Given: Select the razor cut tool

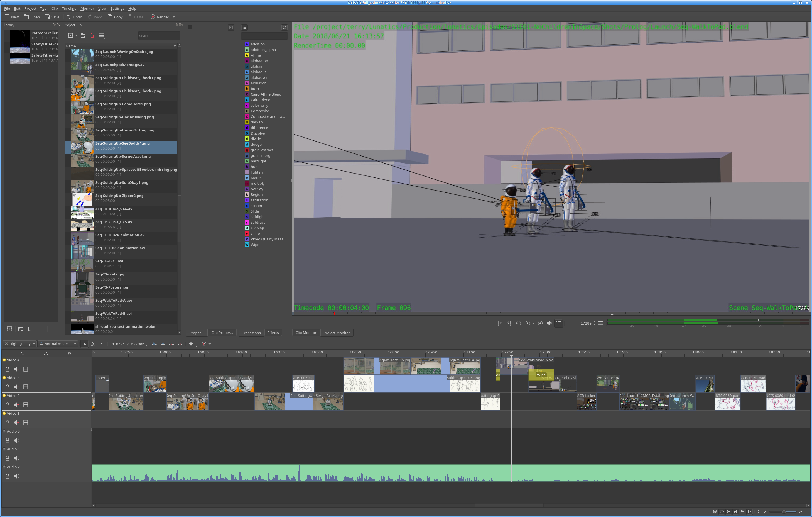Looking at the screenshot, I should click(x=93, y=344).
